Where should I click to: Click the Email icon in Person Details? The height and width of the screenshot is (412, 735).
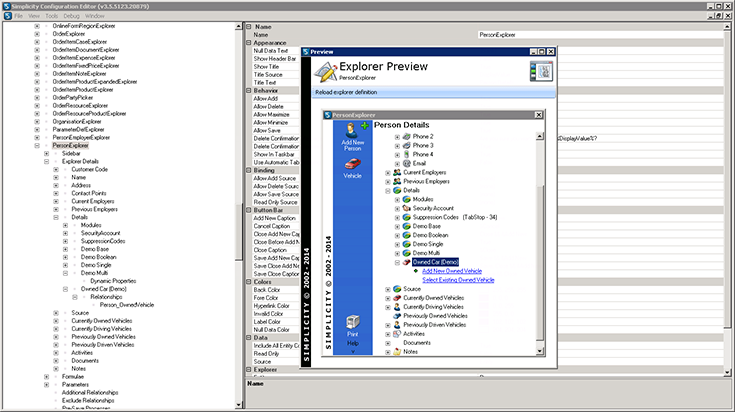tap(406, 164)
